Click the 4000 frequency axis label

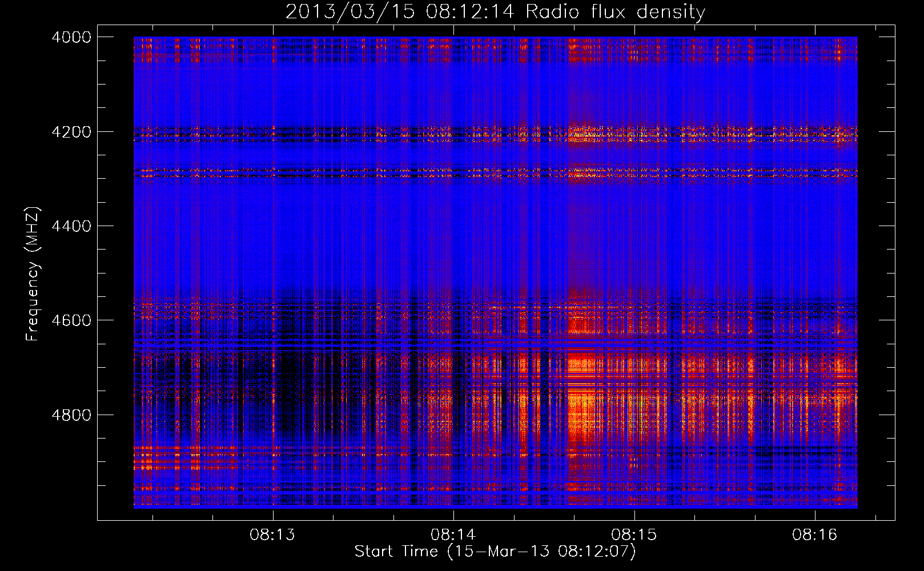[x=71, y=37]
